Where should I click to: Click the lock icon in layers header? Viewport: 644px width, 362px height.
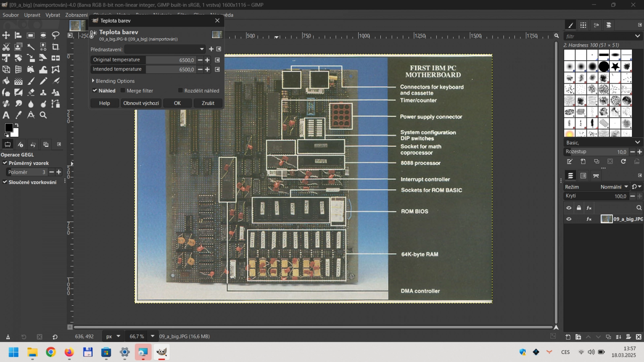coord(579,208)
